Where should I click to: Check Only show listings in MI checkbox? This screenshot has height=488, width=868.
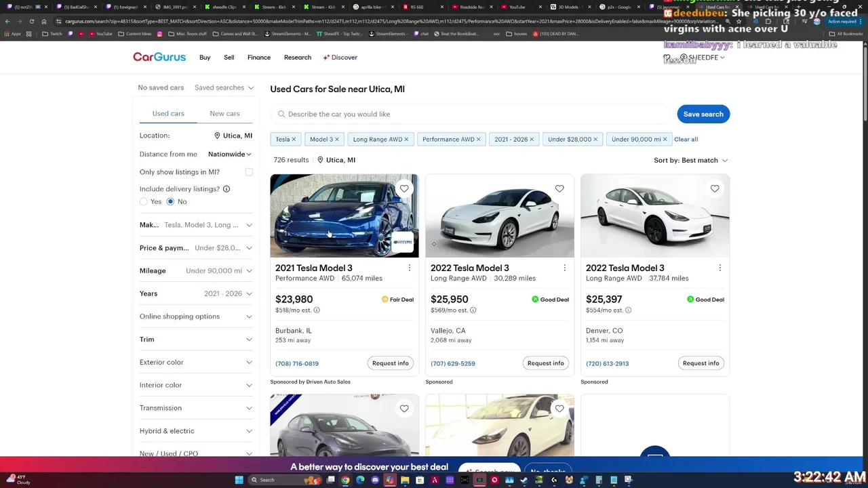(249, 172)
